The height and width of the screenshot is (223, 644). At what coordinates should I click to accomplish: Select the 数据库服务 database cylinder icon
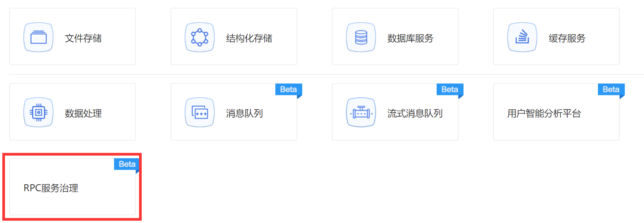click(361, 37)
